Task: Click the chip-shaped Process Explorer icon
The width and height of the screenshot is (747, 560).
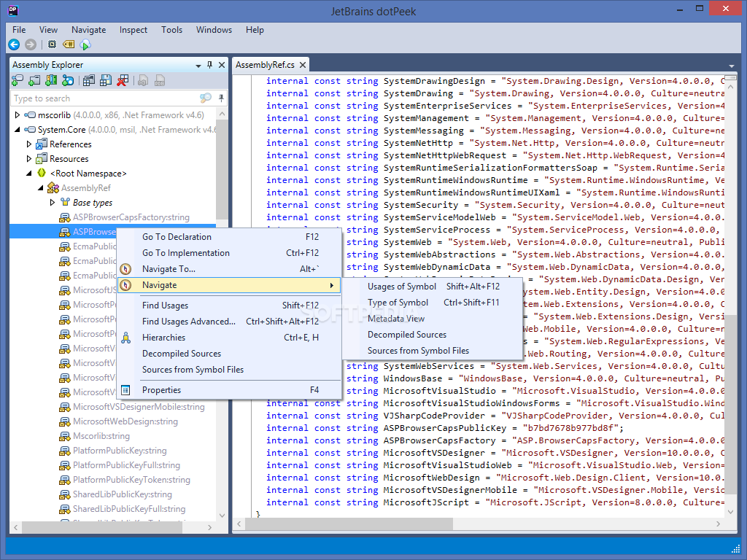Action: point(52,44)
